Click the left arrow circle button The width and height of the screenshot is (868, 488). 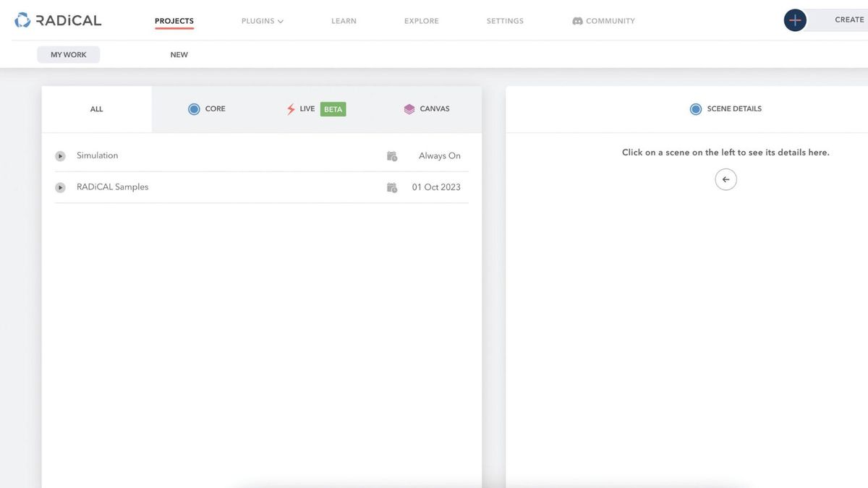coord(726,179)
